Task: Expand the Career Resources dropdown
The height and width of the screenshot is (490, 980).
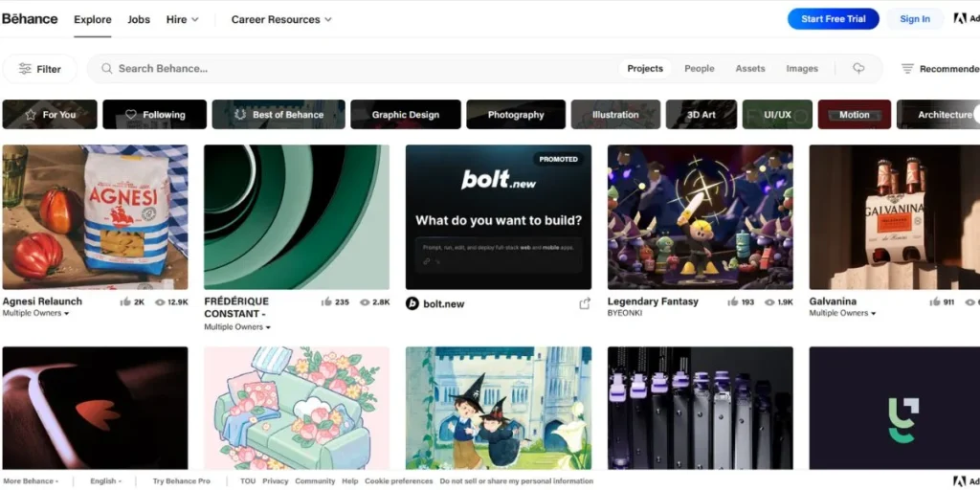Action: [x=281, y=19]
